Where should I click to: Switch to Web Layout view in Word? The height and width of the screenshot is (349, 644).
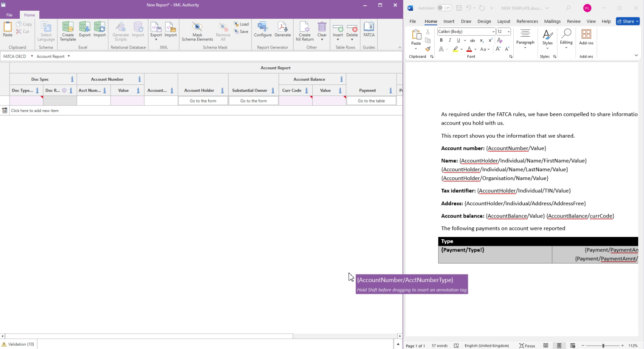click(573, 346)
